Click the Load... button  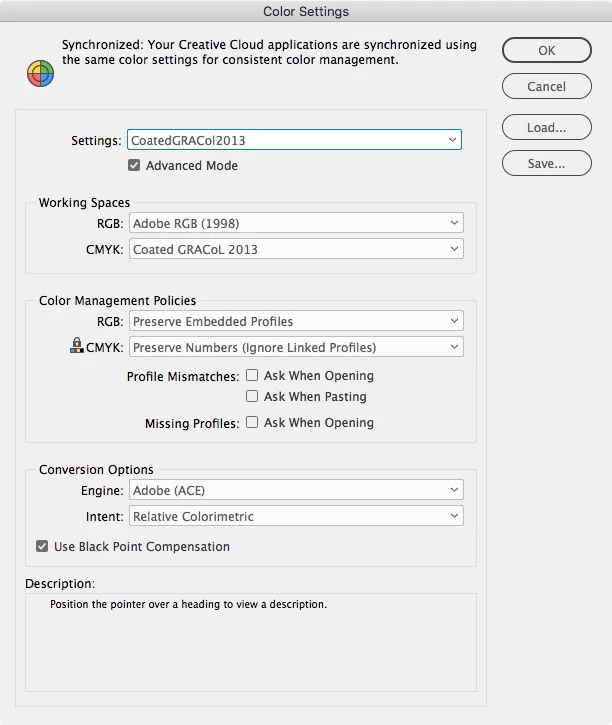(x=547, y=127)
